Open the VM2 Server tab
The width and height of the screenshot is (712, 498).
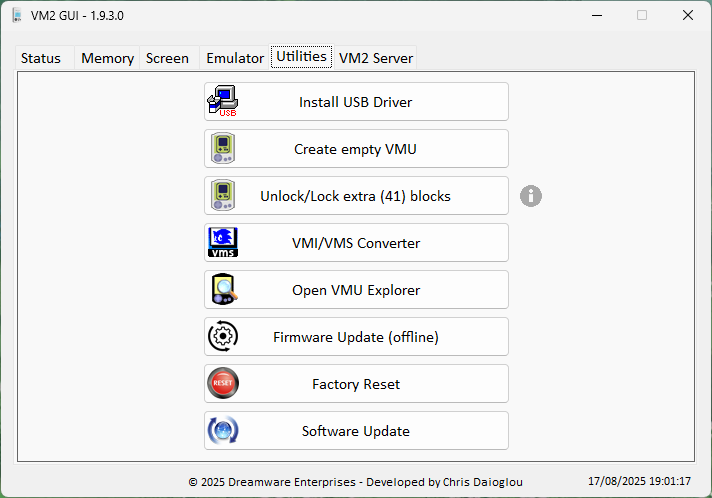click(x=376, y=58)
